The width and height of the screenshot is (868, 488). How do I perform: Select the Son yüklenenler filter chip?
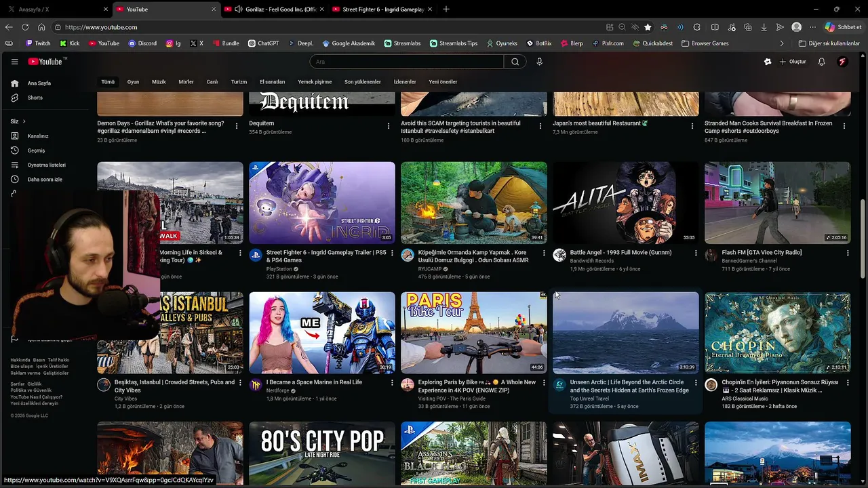pos(363,82)
